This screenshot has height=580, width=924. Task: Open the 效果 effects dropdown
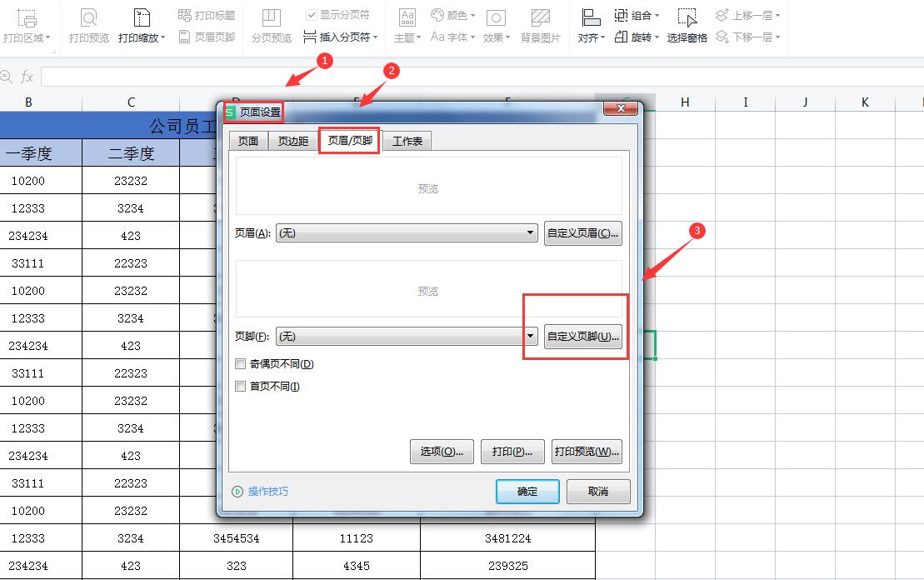pos(497,26)
